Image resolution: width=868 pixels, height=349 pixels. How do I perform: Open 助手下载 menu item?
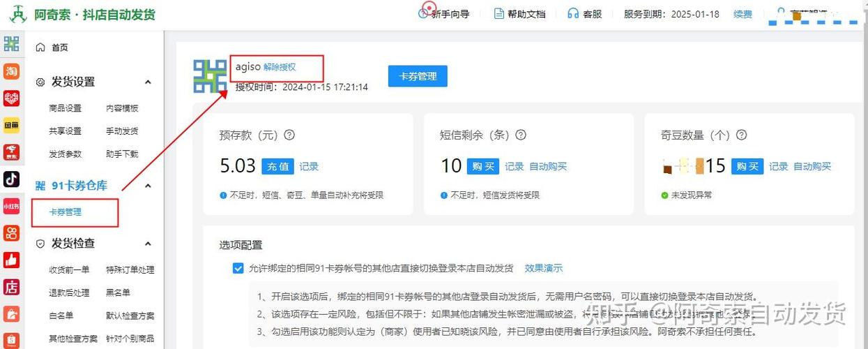coord(122,154)
